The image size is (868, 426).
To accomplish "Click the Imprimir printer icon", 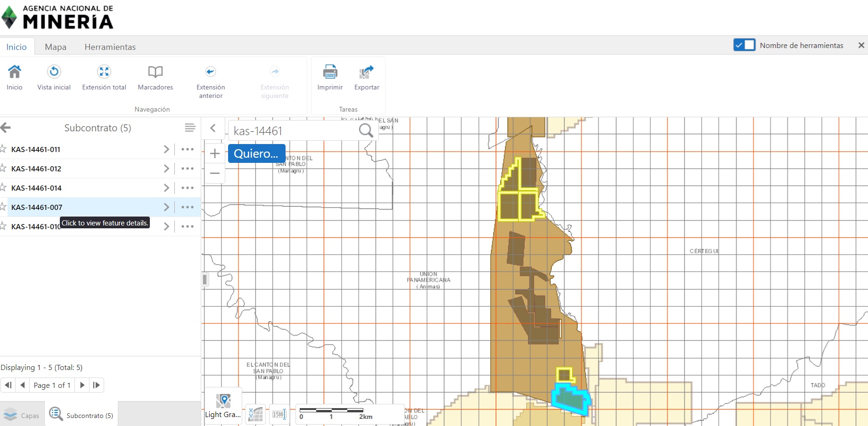I will click(330, 72).
